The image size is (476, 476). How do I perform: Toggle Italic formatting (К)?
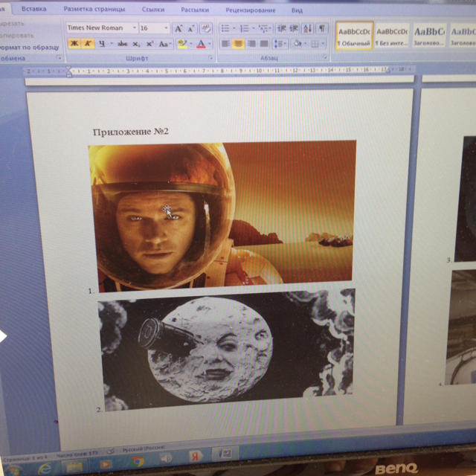point(88,43)
